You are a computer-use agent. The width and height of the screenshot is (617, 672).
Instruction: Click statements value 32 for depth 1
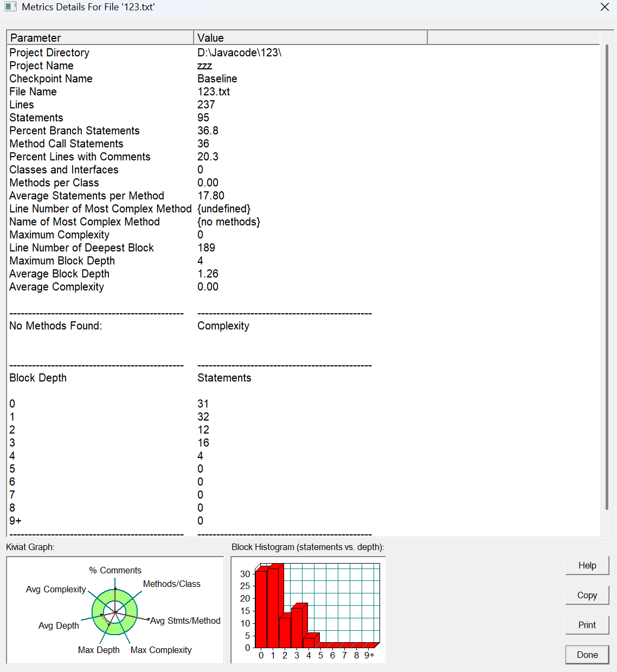point(203,417)
